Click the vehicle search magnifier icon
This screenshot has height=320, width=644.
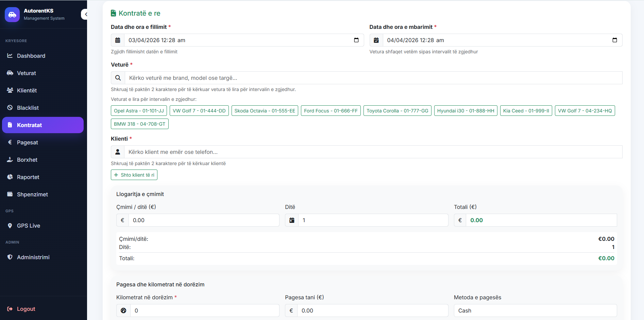pos(118,78)
